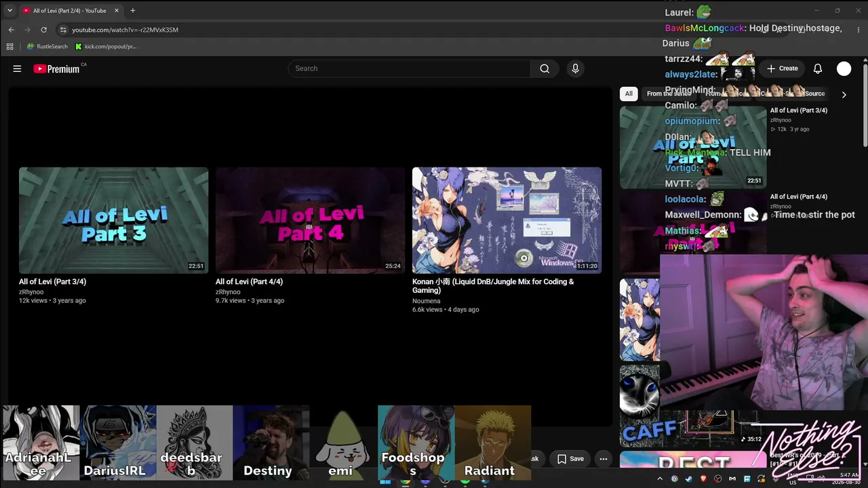
Task: Open the tab search dropdown
Action: coord(9,11)
